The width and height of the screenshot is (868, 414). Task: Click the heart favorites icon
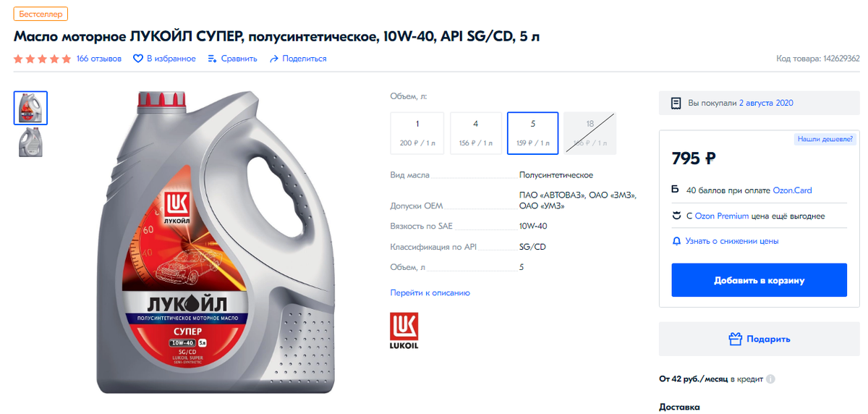point(138,59)
